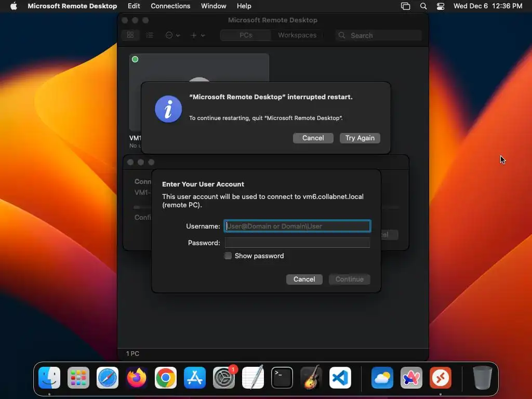Show the date and time panel
The height and width of the screenshot is (399, 532).
pyautogui.click(x=487, y=6)
